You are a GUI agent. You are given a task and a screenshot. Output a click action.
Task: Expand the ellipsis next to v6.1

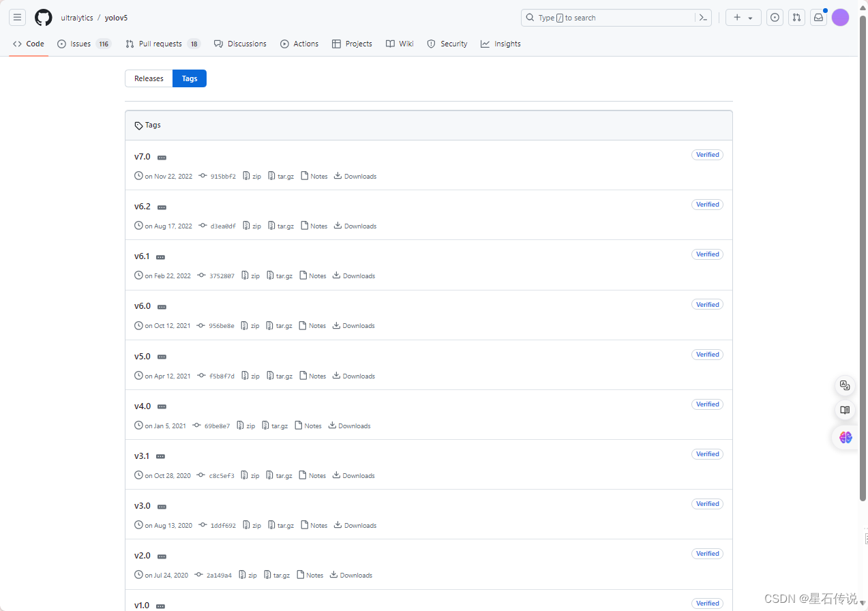coord(160,257)
